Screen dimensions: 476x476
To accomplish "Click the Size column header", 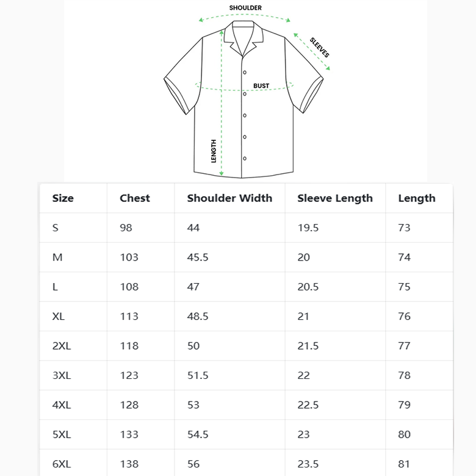I will [x=63, y=198].
